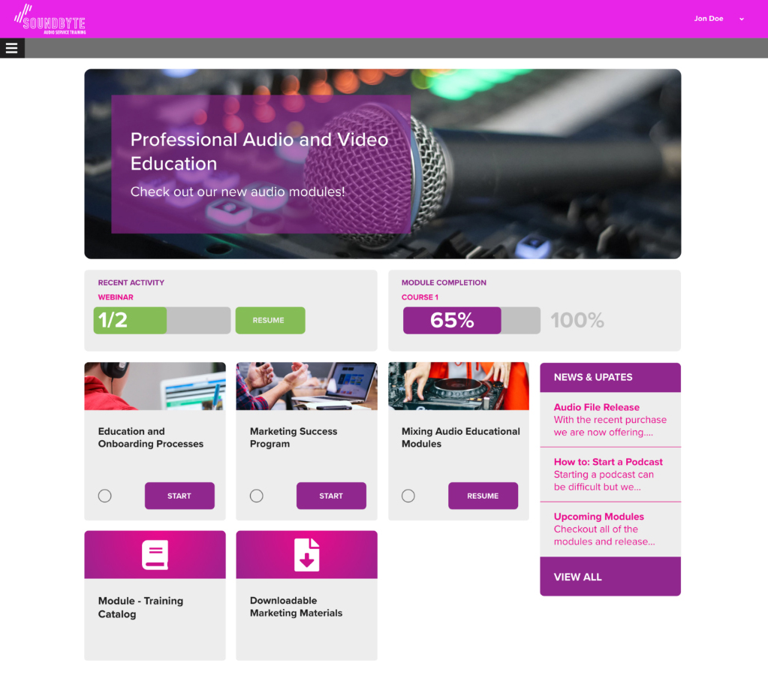Click the 65% module completion progress bar
Image resolution: width=768 pixels, height=700 pixels.
471,321
